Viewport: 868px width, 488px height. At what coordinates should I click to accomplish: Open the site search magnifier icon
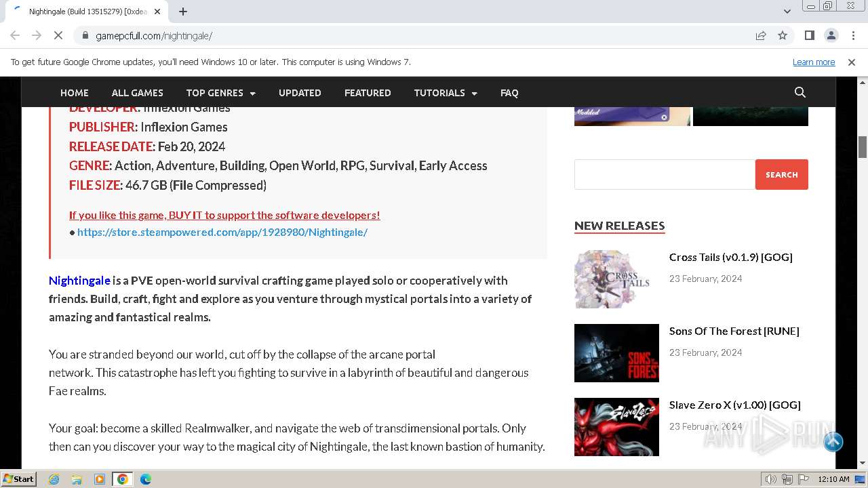pos(800,92)
